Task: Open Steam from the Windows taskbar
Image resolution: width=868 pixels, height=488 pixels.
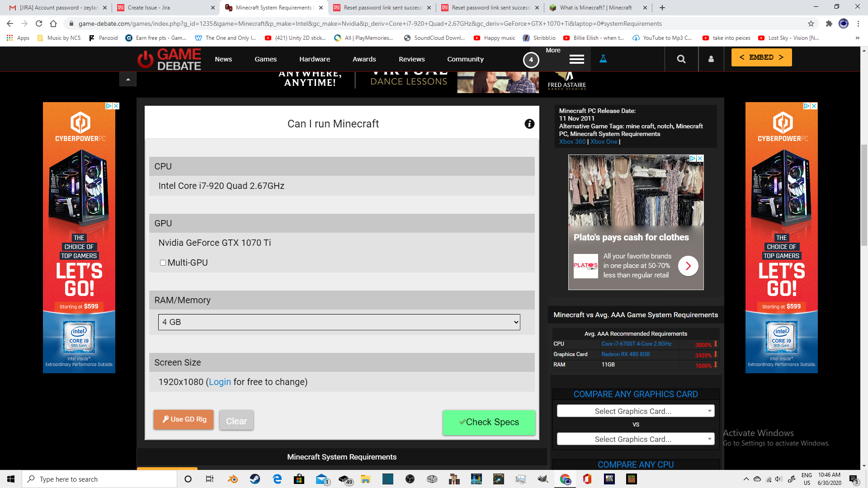Action: pos(255,479)
